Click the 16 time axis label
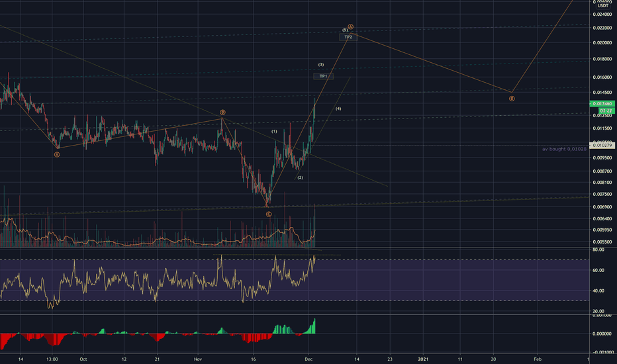This screenshot has width=617, height=364. pos(254,359)
